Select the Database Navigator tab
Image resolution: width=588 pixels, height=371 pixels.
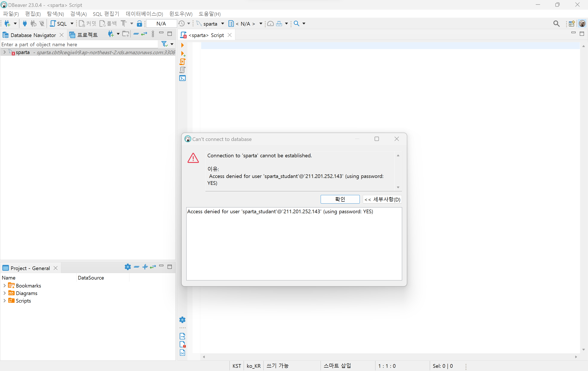(x=33, y=35)
